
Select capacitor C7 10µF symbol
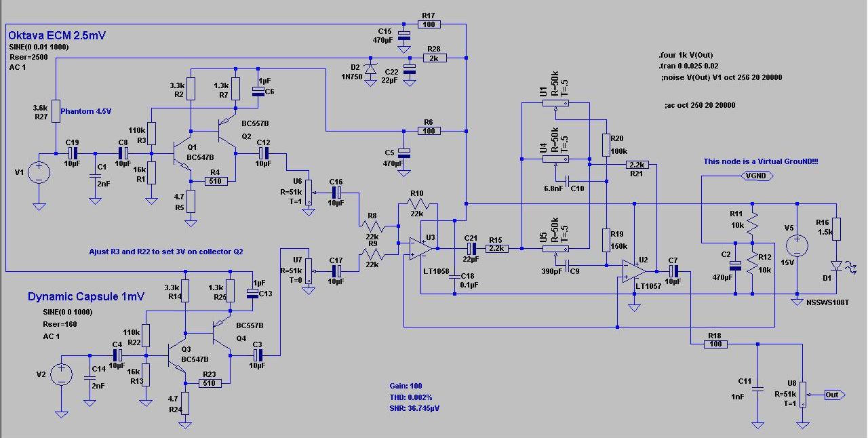pyautogui.click(x=673, y=271)
